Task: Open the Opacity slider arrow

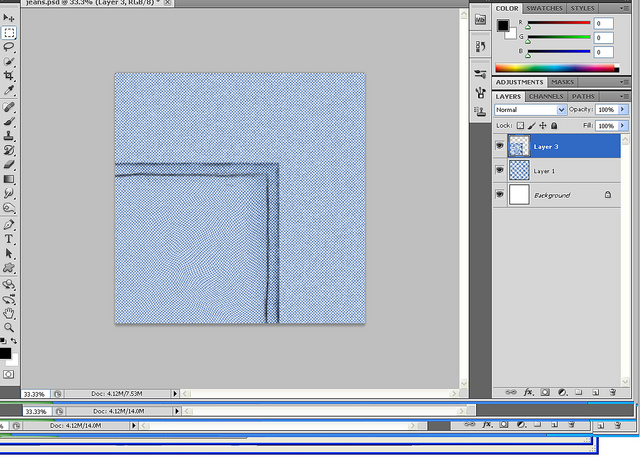Action: [x=623, y=109]
